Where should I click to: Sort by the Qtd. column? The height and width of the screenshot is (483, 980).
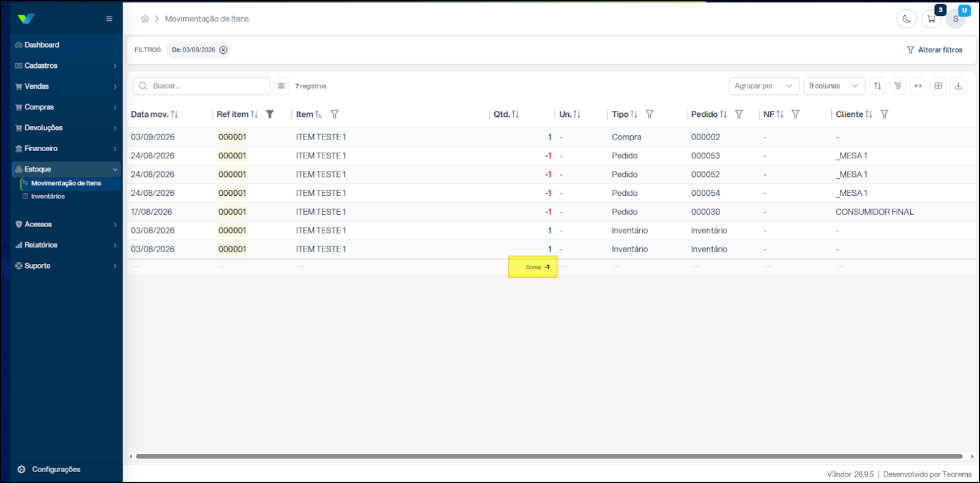pos(515,114)
